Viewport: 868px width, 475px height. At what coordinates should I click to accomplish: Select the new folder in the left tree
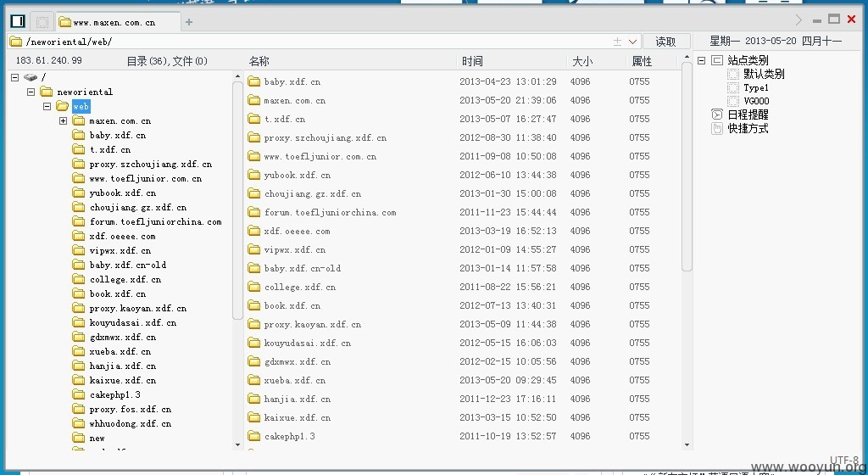point(97,438)
